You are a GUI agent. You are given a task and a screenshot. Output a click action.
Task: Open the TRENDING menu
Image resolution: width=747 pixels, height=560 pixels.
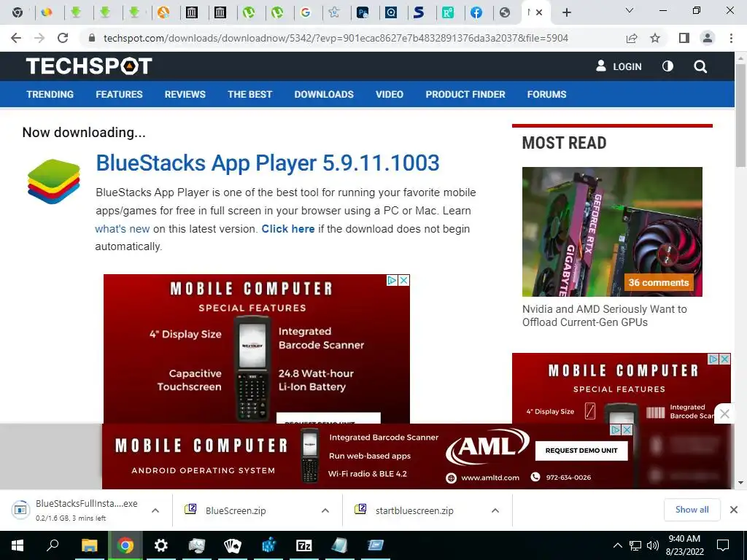[x=50, y=94]
